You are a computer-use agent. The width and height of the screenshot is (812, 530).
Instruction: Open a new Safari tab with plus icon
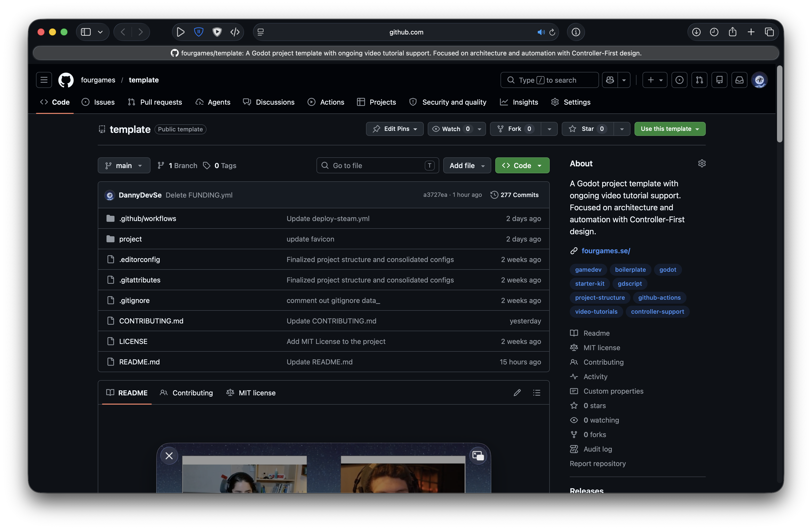751,32
